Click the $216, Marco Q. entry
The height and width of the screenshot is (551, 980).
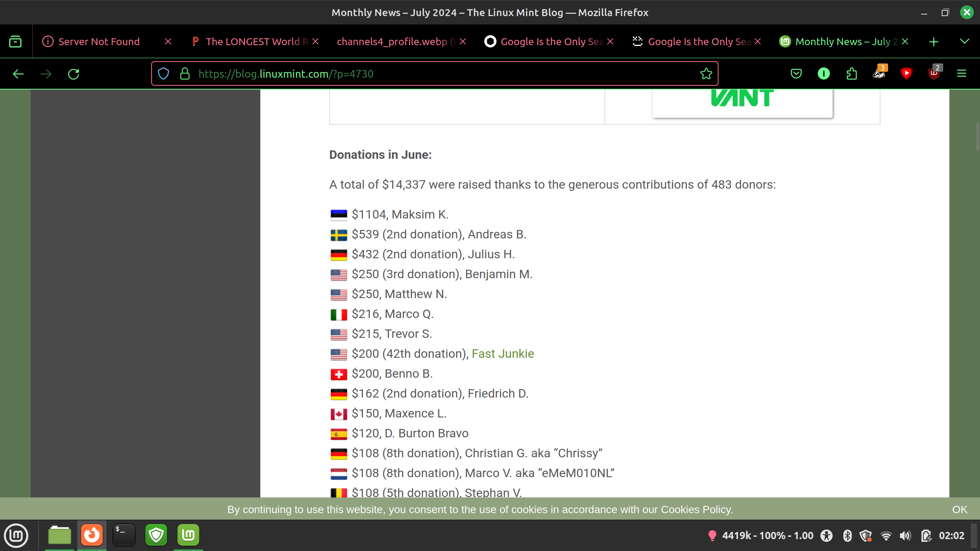pos(393,314)
